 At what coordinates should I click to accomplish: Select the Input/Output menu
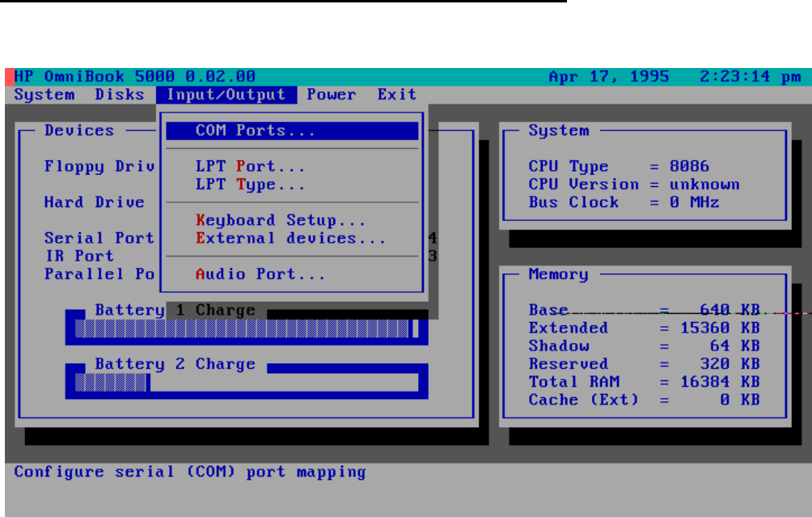click(226, 95)
